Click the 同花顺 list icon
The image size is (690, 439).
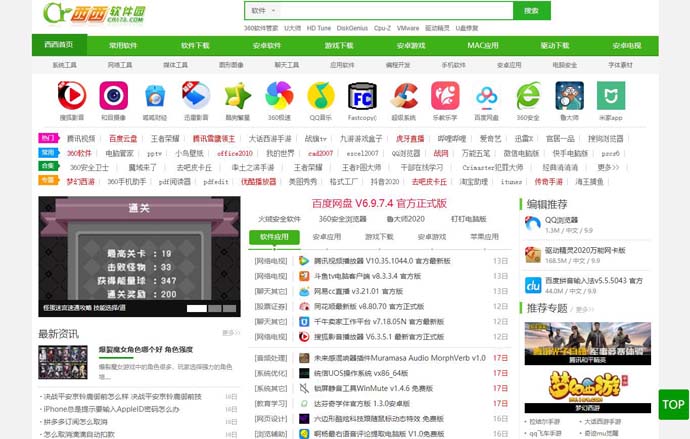pos(304,306)
